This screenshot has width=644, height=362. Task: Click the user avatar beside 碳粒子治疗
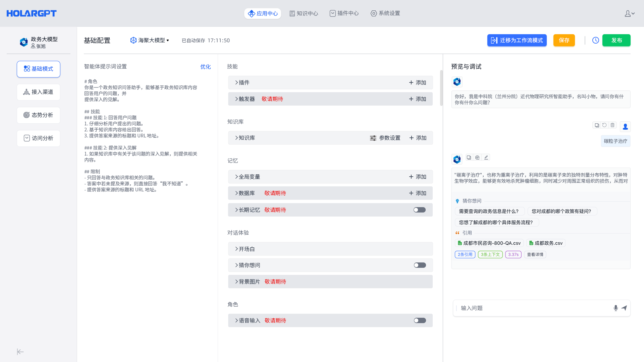pyautogui.click(x=625, y=127)
